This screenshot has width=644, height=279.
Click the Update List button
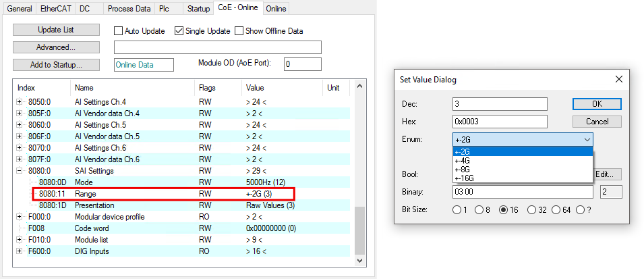point(56,30)
